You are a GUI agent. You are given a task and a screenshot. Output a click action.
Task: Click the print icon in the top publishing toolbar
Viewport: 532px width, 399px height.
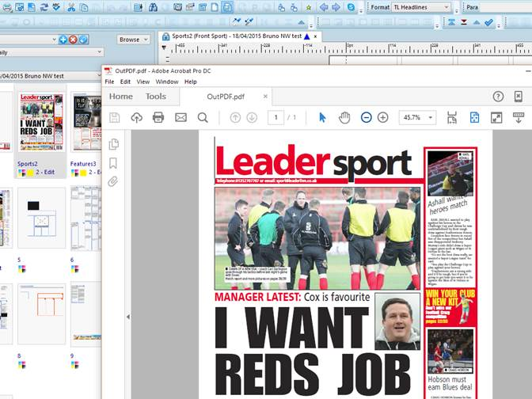coord(7,7)
